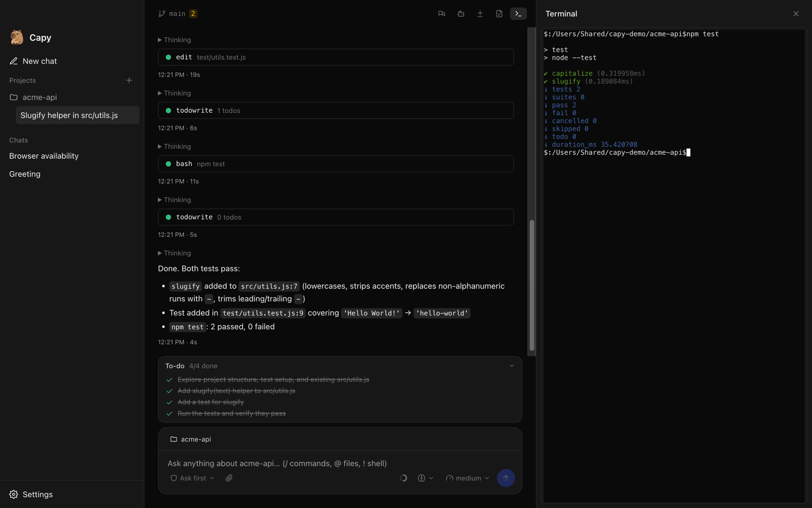Click the acme-api project chip above input
Image resolution: width=812 pixels, height=508 pixels.
191,439
